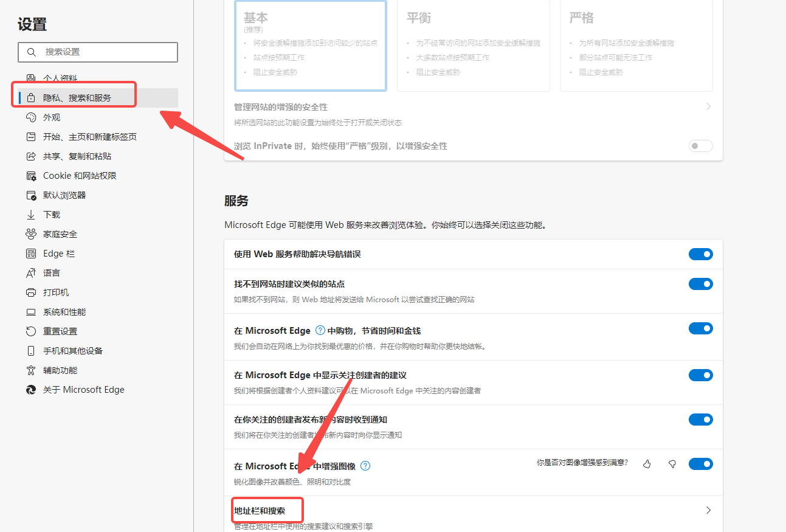Turn off 找不到网站时建议类似的站点
The width and height of the screenshot is (786, 532).
(x=700, y=284)
